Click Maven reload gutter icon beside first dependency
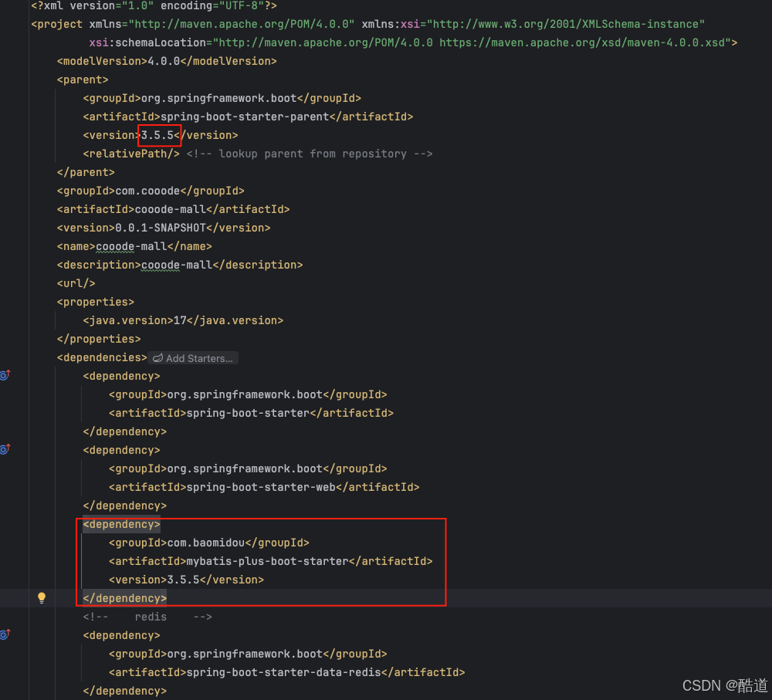772x700 pixels. (x=5, y=375)
